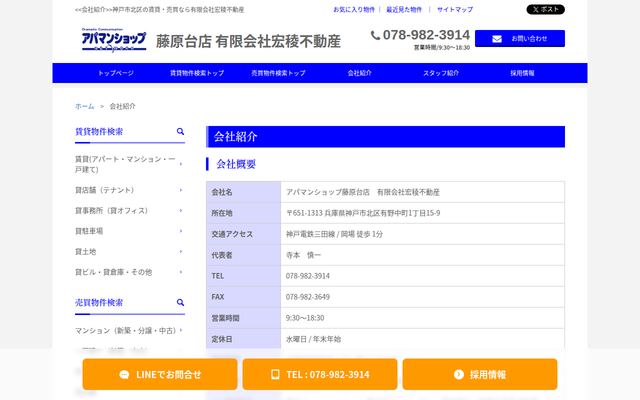
Task: Open the 採用情報 nav item
Action: pyautogui.click(x=522, y=73)
